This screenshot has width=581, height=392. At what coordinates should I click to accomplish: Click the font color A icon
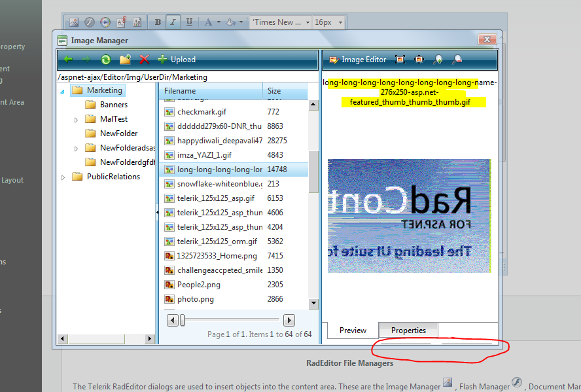(208, 22)
